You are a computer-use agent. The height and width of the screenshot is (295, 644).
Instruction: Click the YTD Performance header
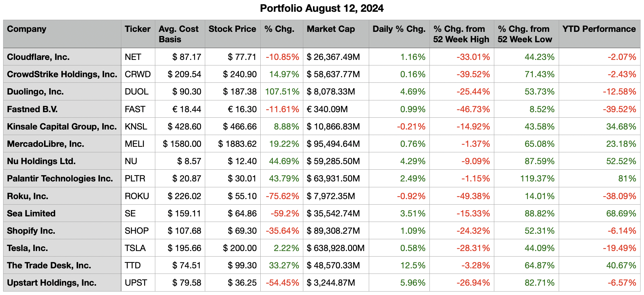coord(599,29)
